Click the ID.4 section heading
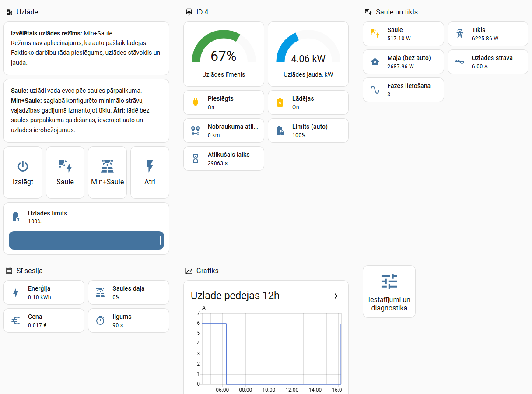The width and height of the screenshot is (532, 394). click(x=202, y=12)
